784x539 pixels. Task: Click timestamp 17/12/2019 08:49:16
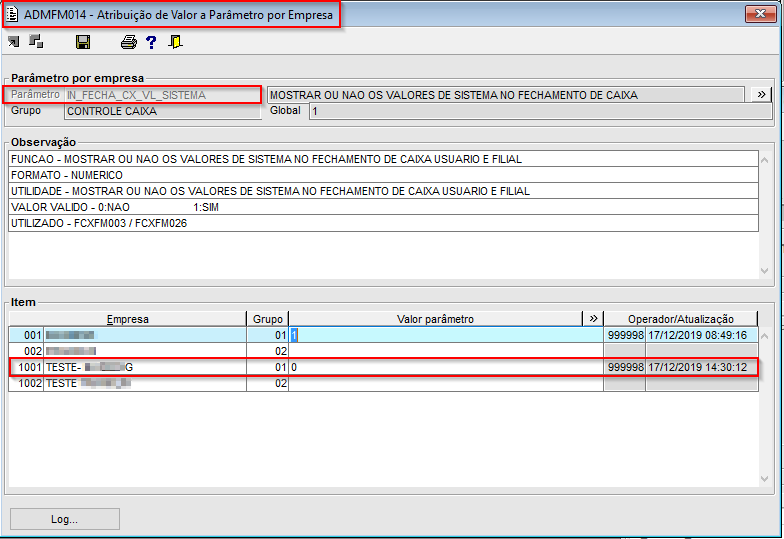coord(702,335)
